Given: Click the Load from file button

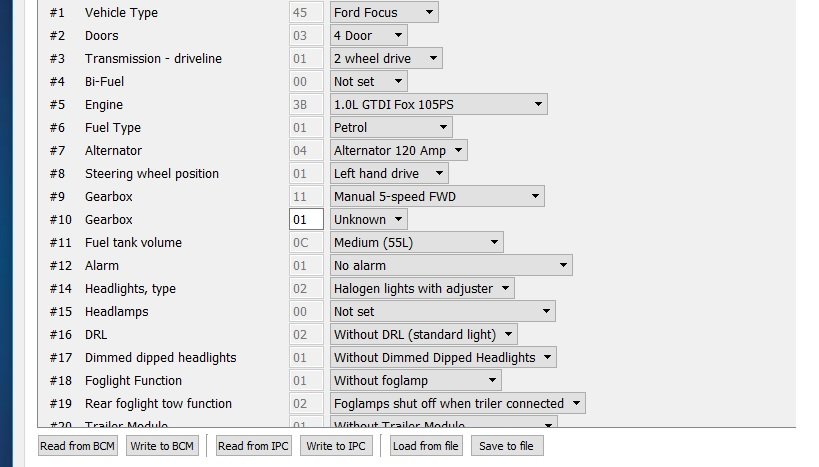Looking at the screenshot, I should (426, 446).
